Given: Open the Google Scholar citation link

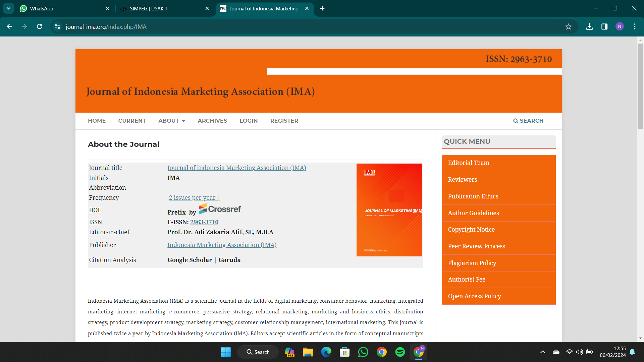Looking at the screenshot, I should pyautogui.click(x=190, y=260).
